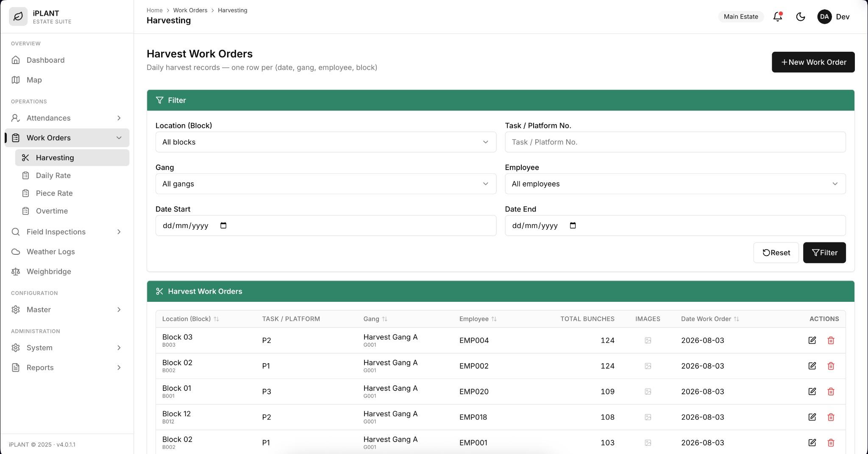Apply the black Filter button
The width and height of the screenshot is (868, 454).
pos(824,253)
